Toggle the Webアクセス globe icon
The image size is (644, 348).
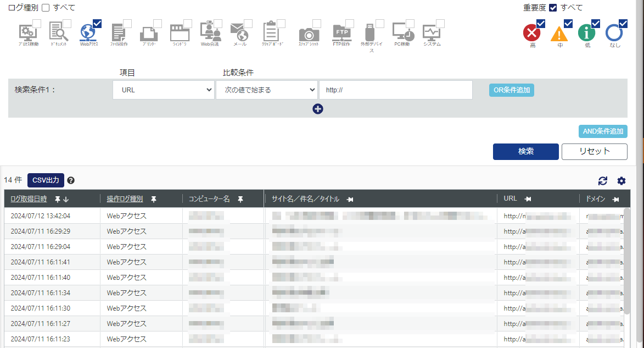click(x=88, y=33)
